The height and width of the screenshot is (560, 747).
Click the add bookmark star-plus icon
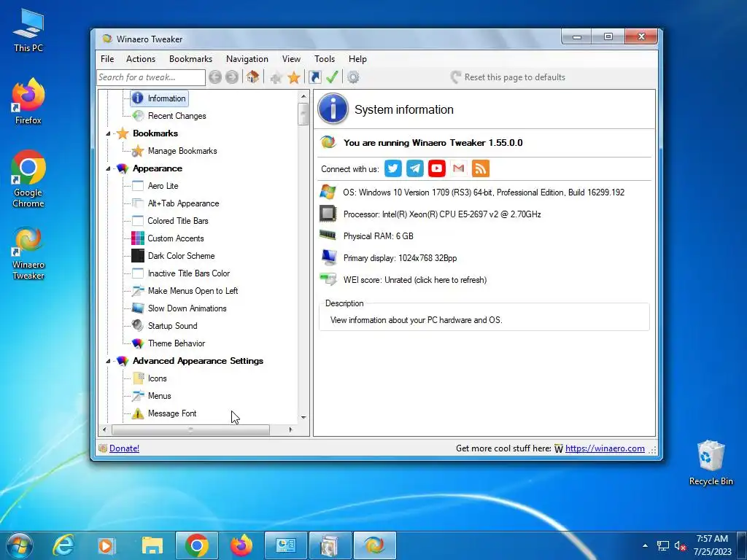point(276,77)
